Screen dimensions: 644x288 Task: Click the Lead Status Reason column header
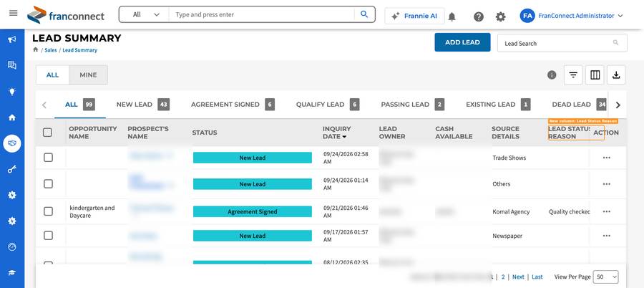tap(570, 133)
